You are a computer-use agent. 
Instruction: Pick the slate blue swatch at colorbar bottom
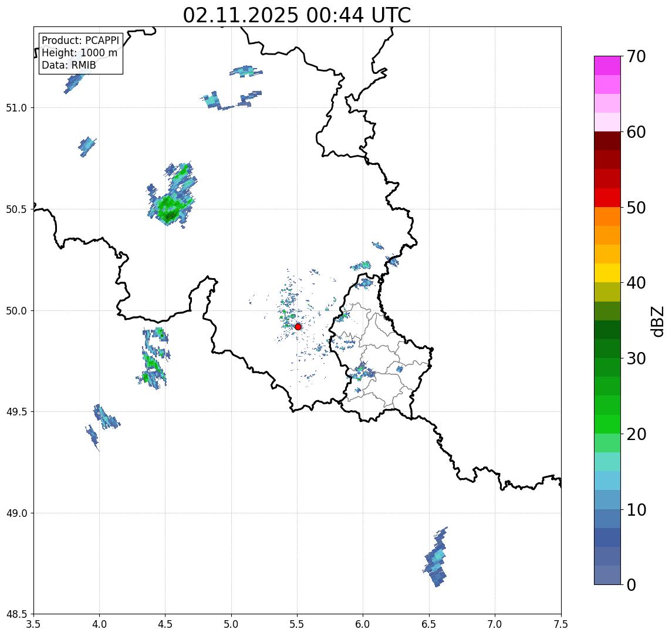pos(607,575)
